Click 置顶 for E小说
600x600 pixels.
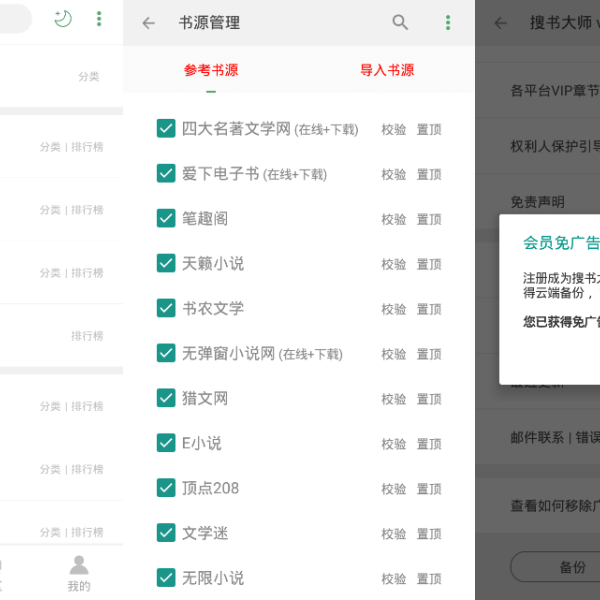pos(429,444)
